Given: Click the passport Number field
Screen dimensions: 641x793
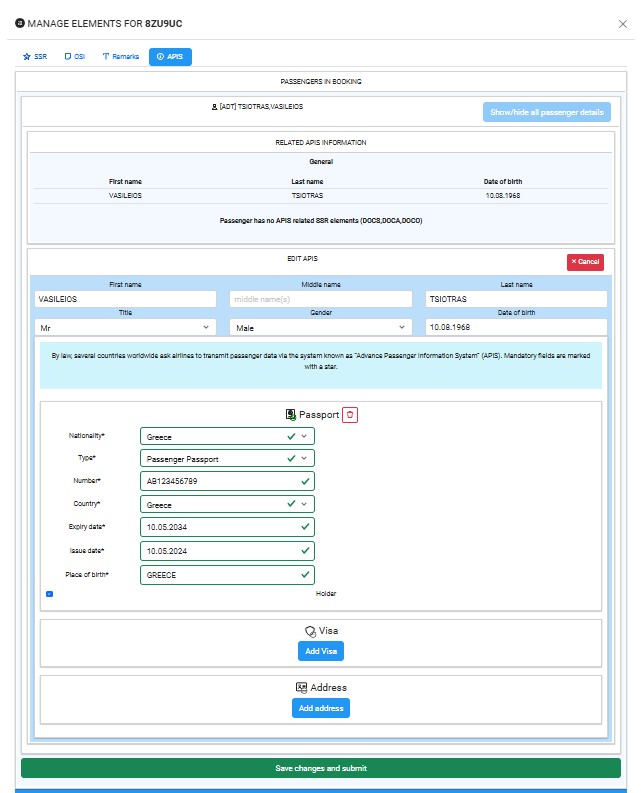Looking at the screenshot, I should tap(227, 481).
